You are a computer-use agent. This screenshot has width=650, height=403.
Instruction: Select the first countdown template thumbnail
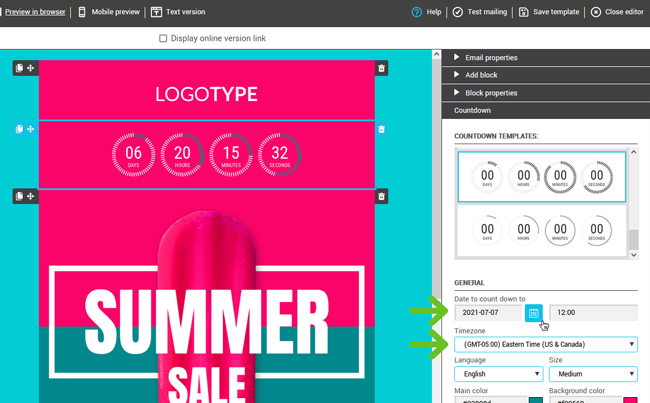(x=541, y=176)
